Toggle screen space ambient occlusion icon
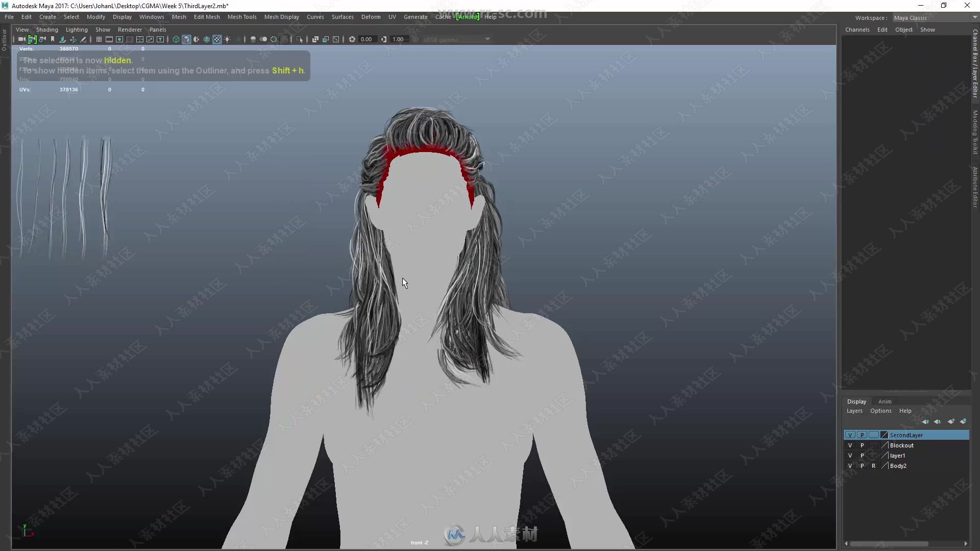This screenshot has width=980, height=551. (253, 39)
